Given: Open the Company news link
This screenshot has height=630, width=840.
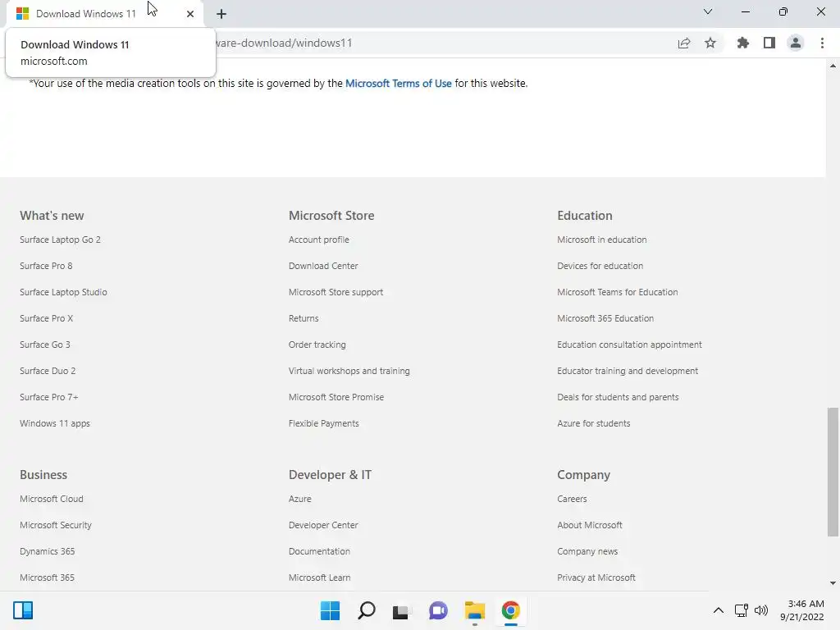Looking at the screenshot, I should click(x=587, y=551).
